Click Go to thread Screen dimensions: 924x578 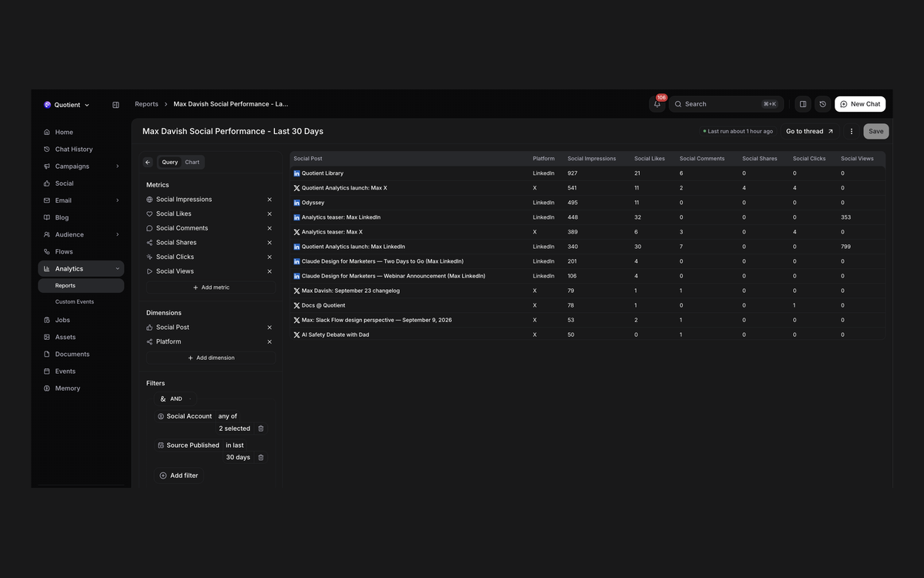point(810,132)
